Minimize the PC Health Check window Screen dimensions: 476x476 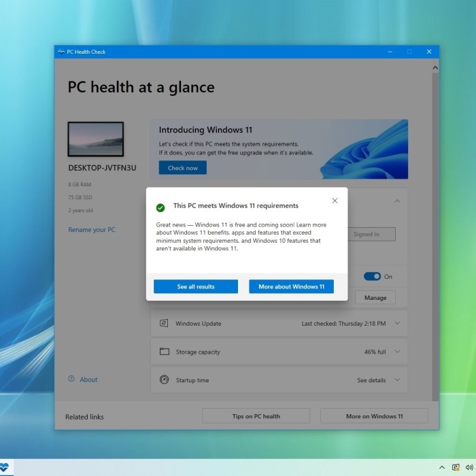[x=390, y=52]
